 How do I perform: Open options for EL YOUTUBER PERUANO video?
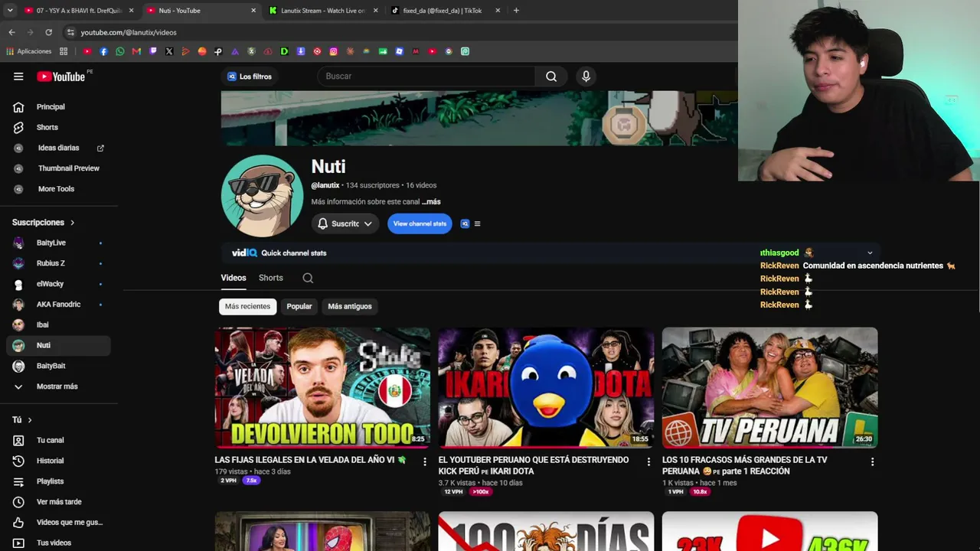coord(648,461)
